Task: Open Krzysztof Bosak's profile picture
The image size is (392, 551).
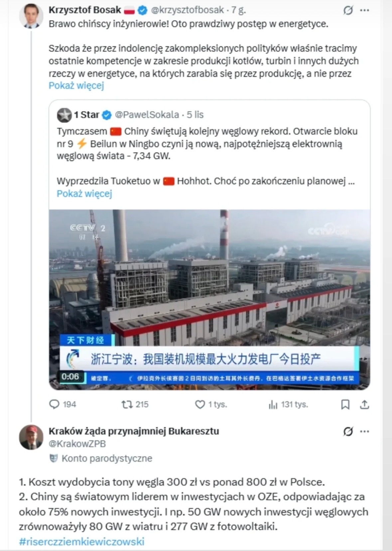Action: pos(31,16)
